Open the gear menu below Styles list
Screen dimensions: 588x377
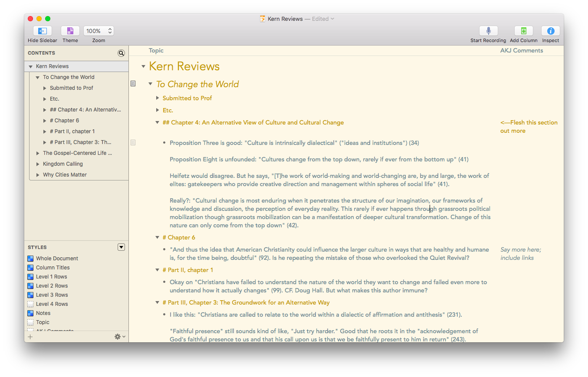point(119,337)
